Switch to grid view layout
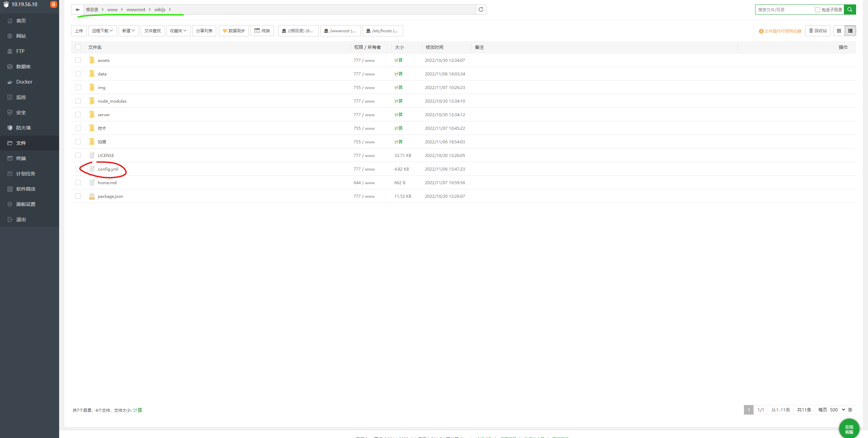This screenshot has width=868, height=438. 839,31
